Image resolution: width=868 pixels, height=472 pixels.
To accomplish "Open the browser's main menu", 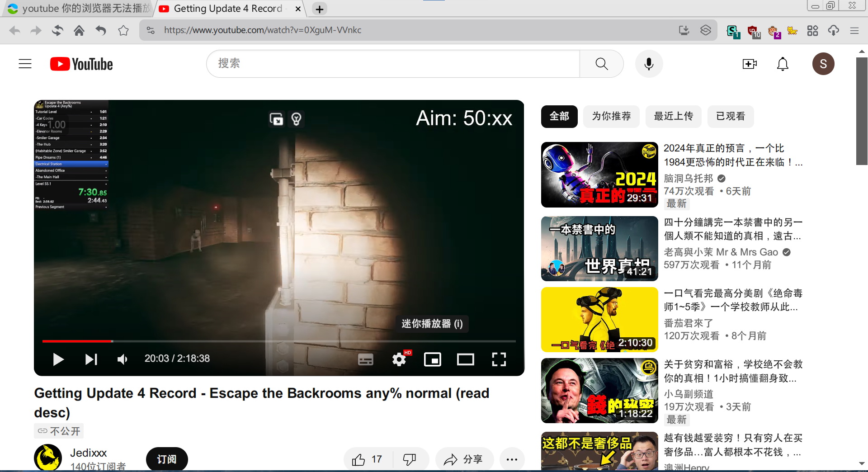I will click(854, 30).
